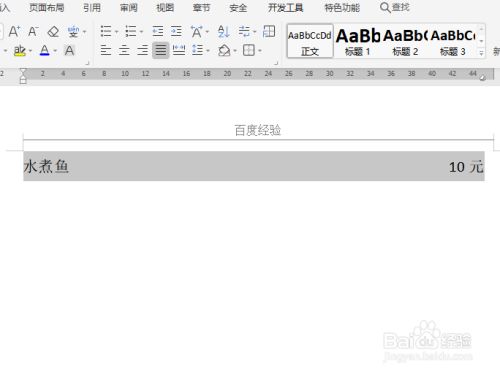Open the 页面布局 ribbon tab
500x374 pixels.
(x=47, y=7)
